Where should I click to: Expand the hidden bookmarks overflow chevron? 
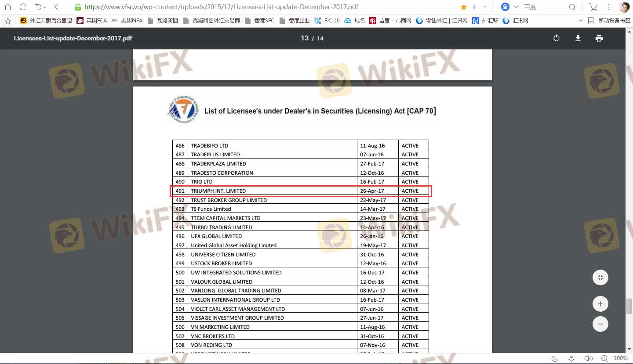[580, 21]
